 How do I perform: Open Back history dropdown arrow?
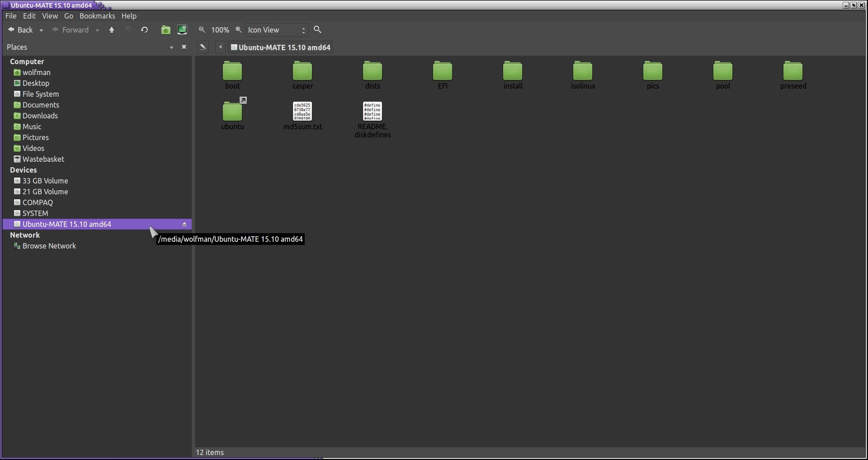[41, 30]
